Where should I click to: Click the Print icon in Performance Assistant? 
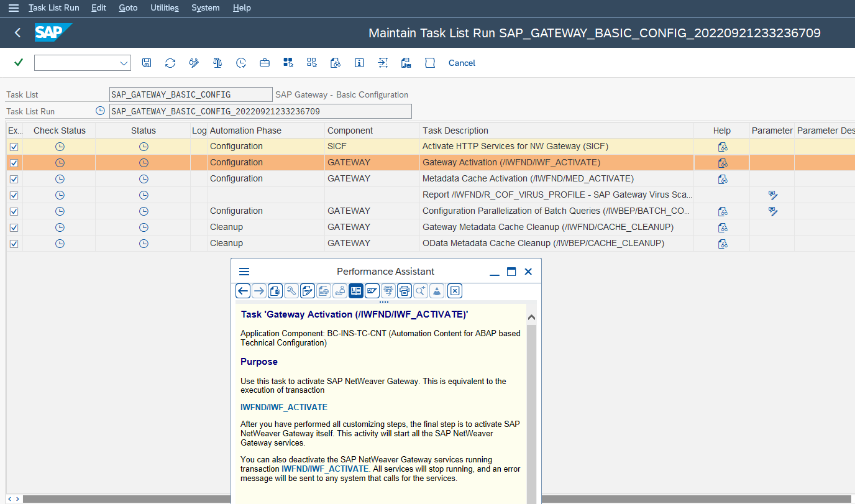tap(405, 291)
